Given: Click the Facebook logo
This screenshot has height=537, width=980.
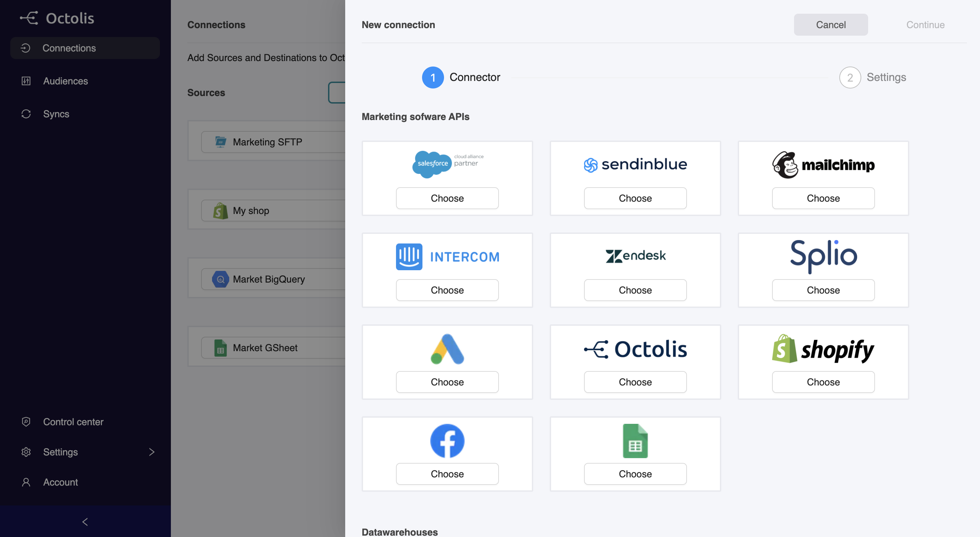Looking at the screenshot, I should tap(447, 441).
